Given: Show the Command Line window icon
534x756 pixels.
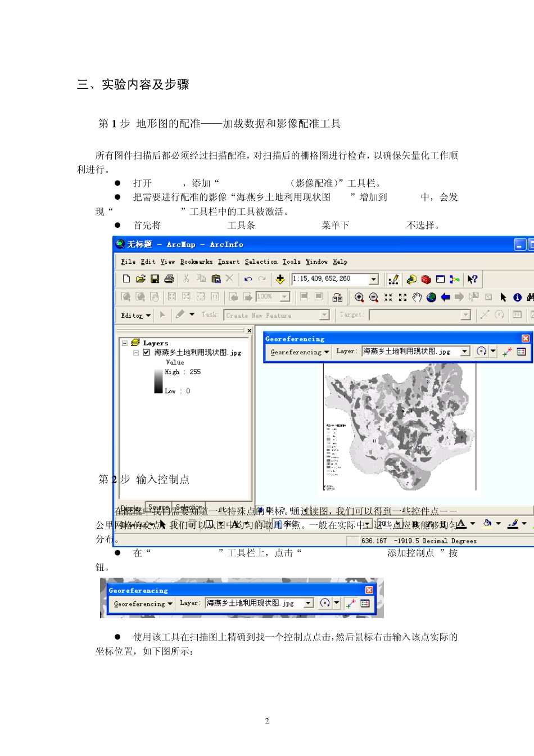Looking at the screenshot, I should (x=440, y=279).
